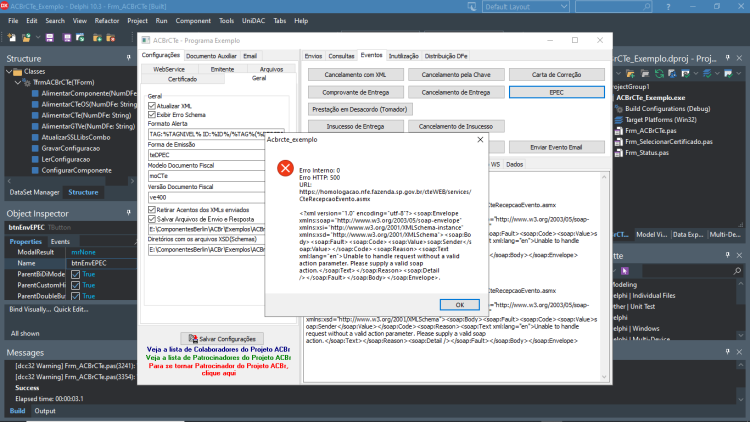Toggle the Atualizar XML checkbox
Screen dimensions: 750x422
[x=152, y=106]
